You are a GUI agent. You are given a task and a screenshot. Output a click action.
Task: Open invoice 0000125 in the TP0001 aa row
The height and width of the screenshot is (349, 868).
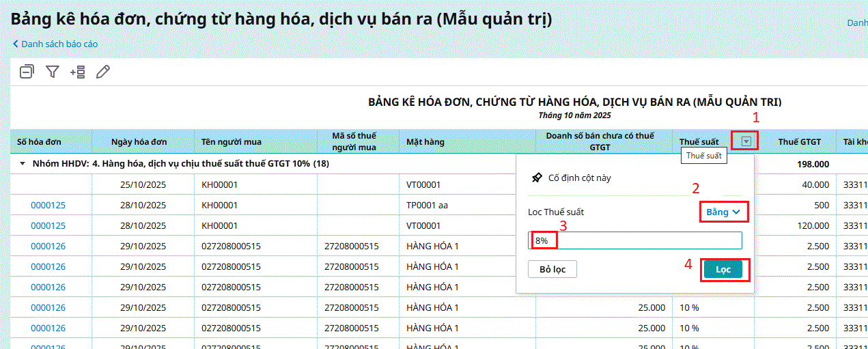click(48, 205)
